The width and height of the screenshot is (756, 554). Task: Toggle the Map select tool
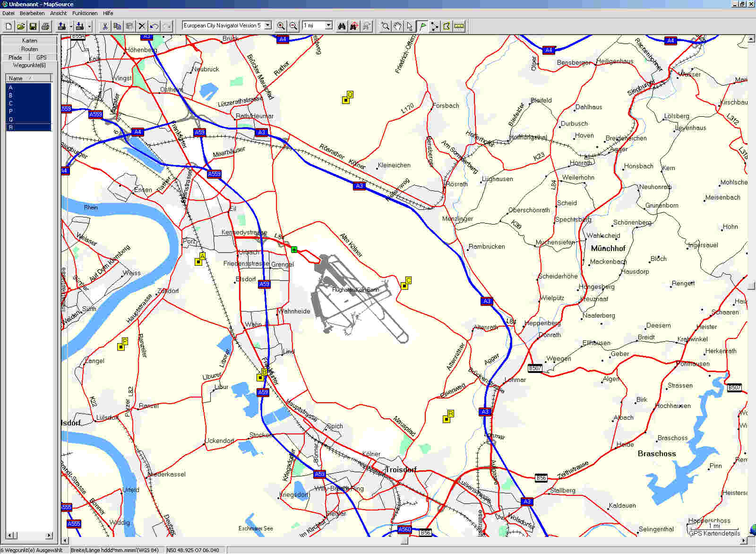[x=447, y=26]
